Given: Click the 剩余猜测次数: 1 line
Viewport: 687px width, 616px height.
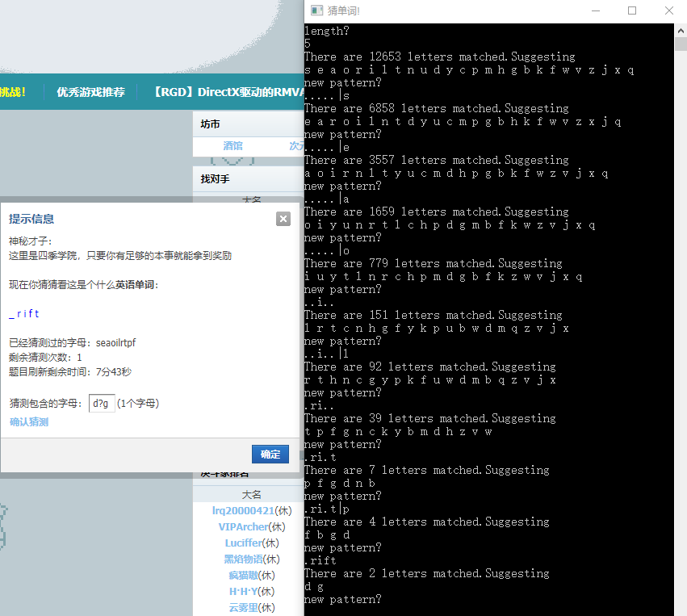Looking at the screenshot, I should tap(45, 357).
